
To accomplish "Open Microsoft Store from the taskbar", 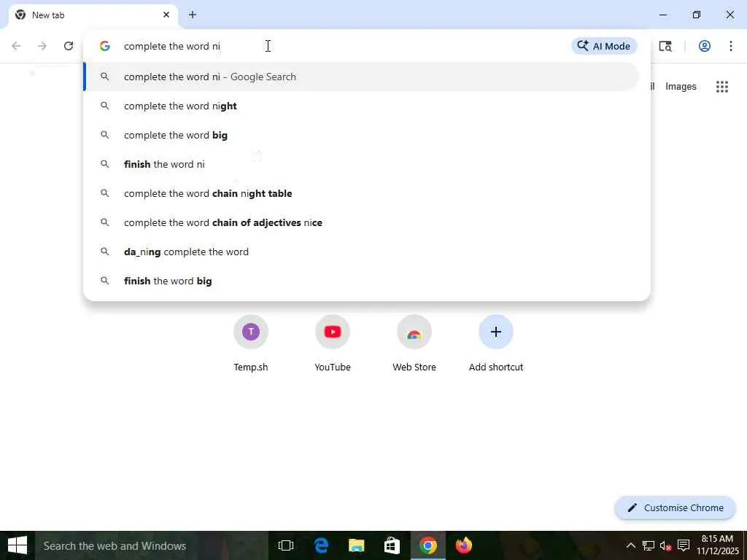I will coord(392,545).
